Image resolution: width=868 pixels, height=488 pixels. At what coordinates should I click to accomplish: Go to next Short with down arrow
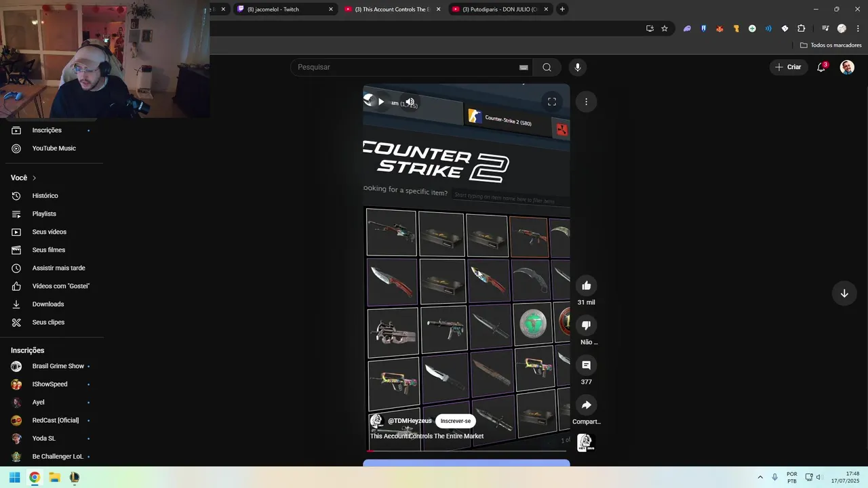(x=844, y=293)
